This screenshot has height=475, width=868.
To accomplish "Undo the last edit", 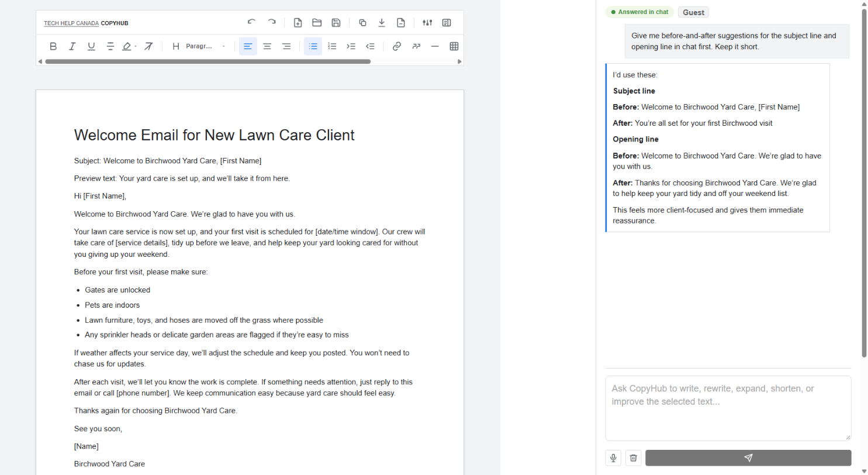I will [251, 23].
